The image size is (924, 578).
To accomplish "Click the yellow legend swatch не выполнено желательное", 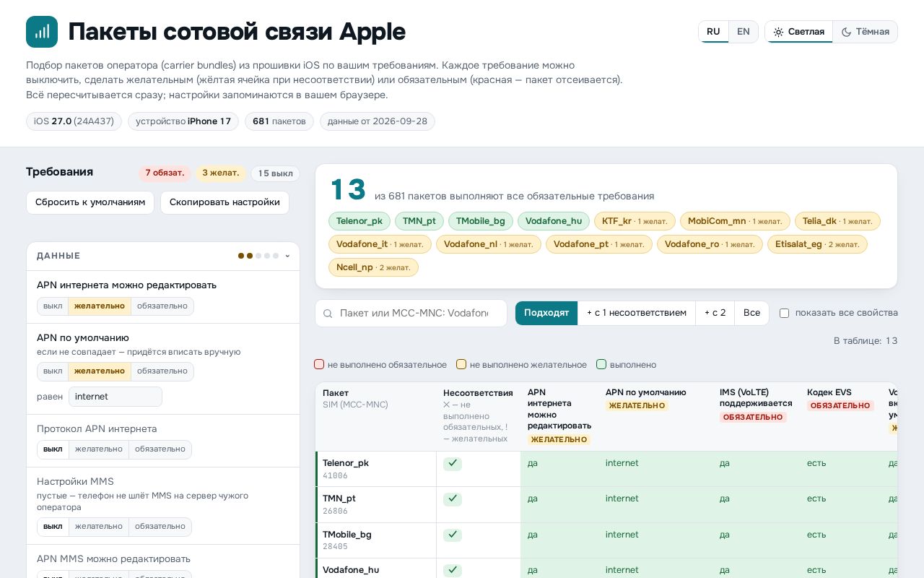I will pyautogui.click(x=461, y=365).
